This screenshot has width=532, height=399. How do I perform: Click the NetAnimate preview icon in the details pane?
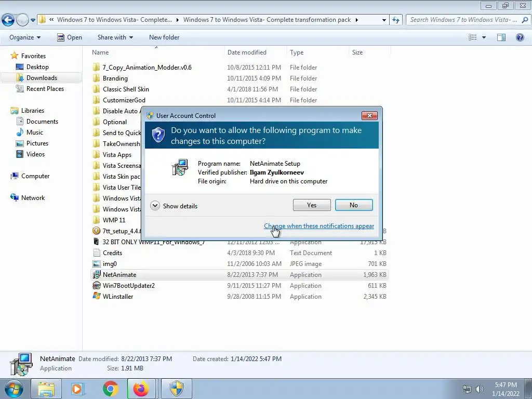tap(21, 364)
